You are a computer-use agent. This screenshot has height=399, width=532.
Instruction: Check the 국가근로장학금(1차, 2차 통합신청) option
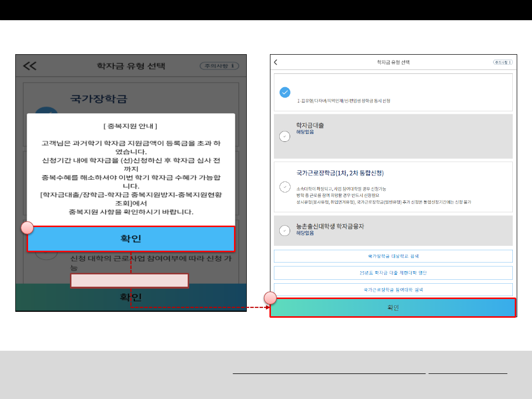(x=285, y=187)
